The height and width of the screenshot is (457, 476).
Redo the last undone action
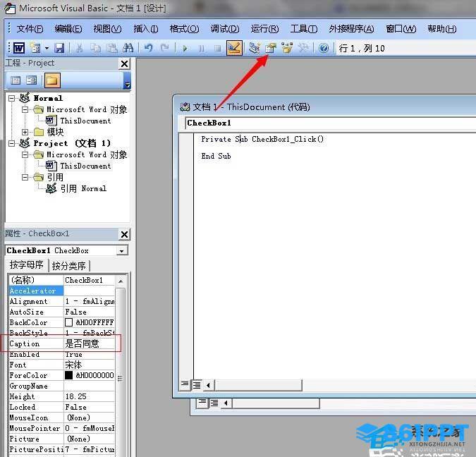(165, 48)
